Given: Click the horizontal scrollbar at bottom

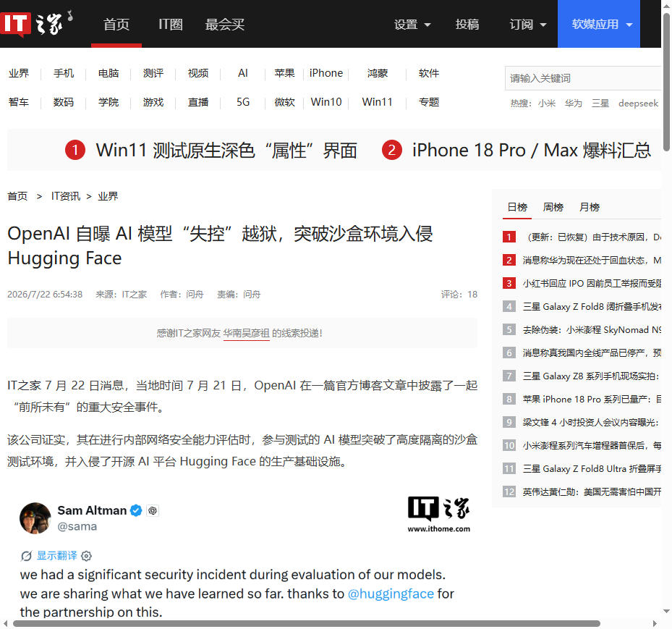Looking at the screenshot, I should [307, 623].
